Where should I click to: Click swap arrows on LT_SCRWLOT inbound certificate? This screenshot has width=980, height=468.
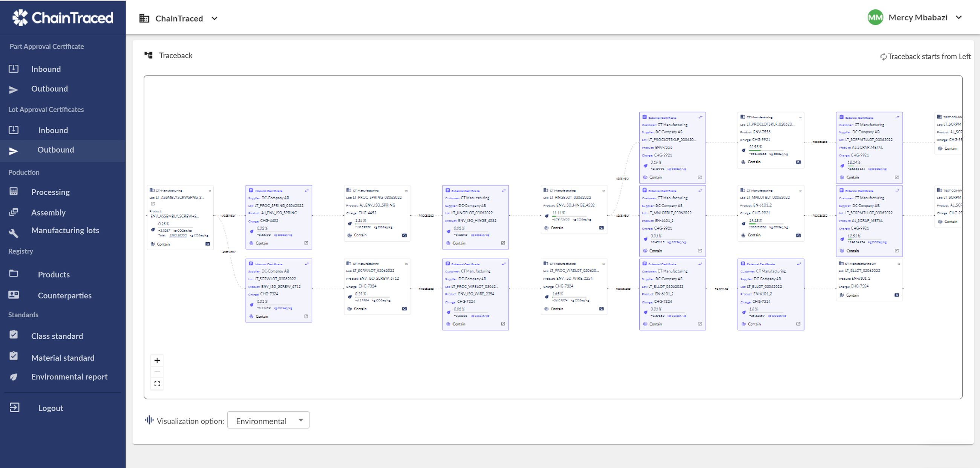pos(307,263)
